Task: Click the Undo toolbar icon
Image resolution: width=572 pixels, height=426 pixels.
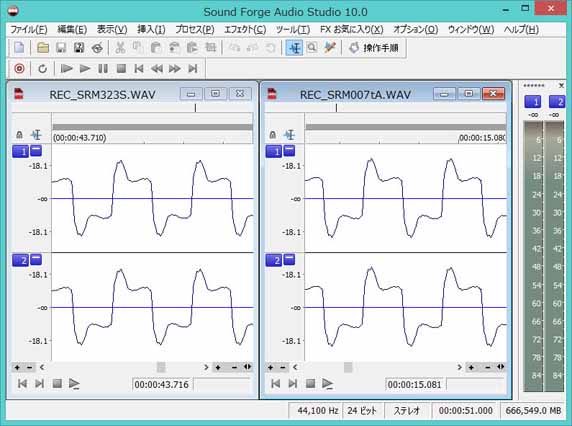Action: pos(234,48)
